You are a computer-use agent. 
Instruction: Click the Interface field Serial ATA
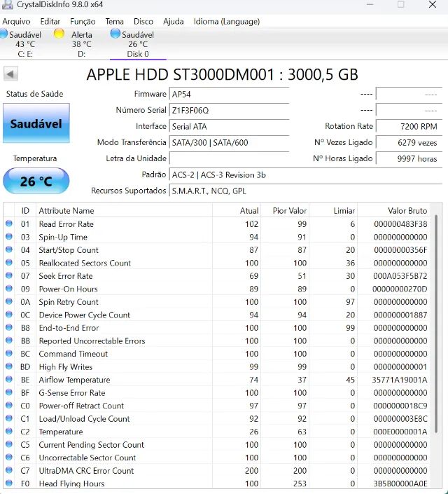click(x=229, y=126)
